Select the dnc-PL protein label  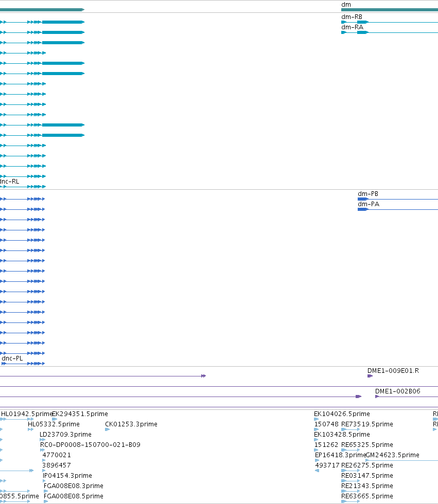[x=12, y=358]
